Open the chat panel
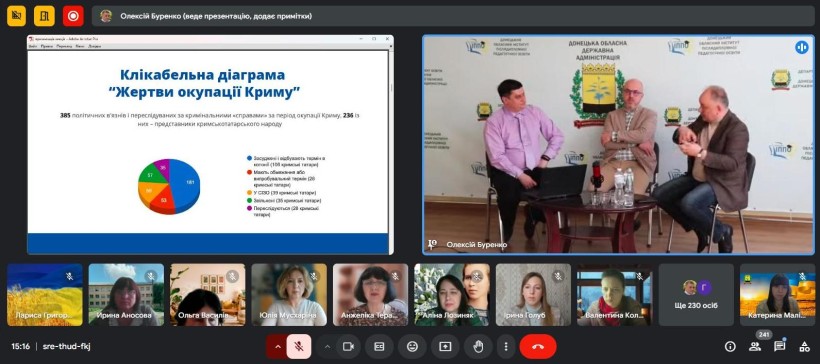 point(780,346)
